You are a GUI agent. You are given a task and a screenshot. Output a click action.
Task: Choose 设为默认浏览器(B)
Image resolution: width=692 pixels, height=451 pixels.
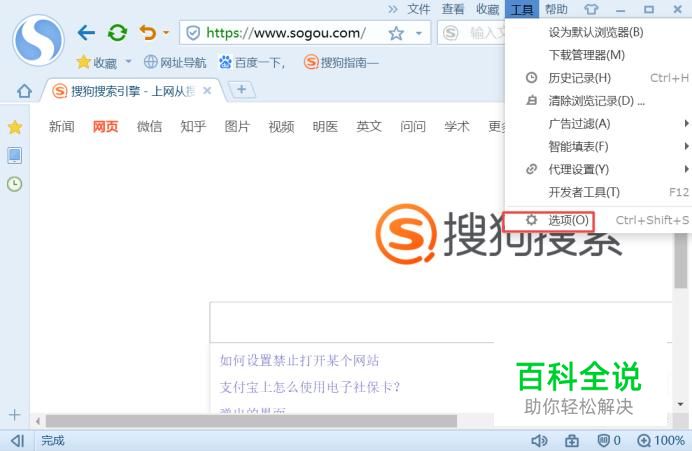point(599,32)
